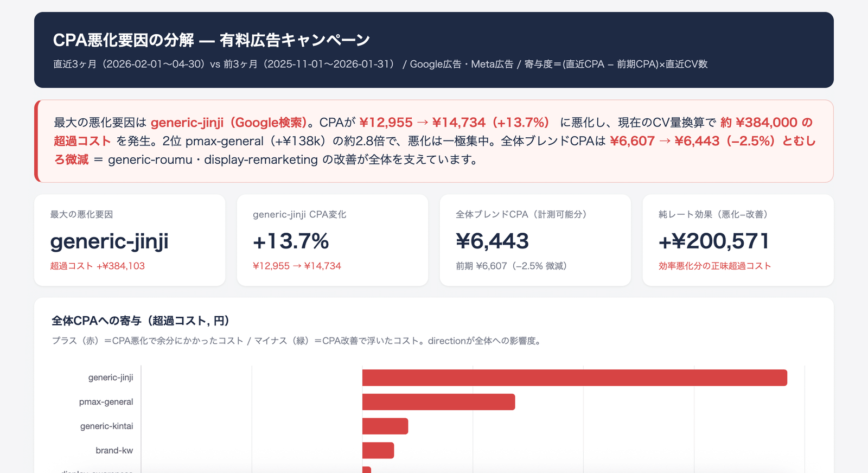Click the "generic-kintai" chart axis label

point(106,426)
